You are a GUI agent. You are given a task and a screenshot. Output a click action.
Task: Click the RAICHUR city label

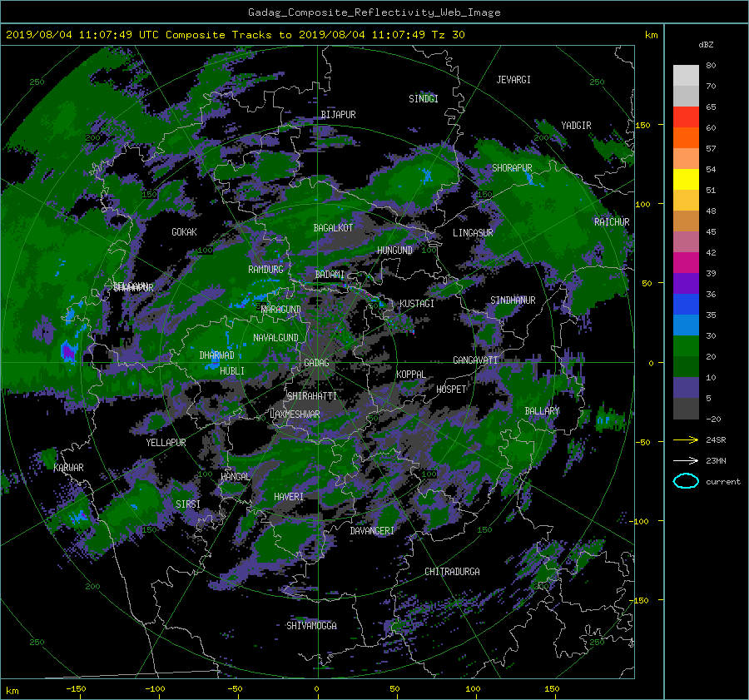(x=612, y=222)
